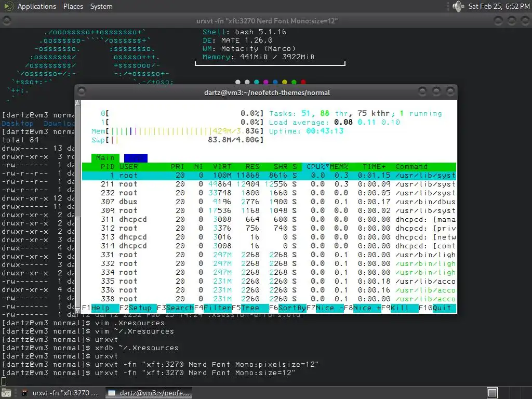This screenshot has height=399, width=532.
Task: Sort by the Command column header
Action: point(411,167)
